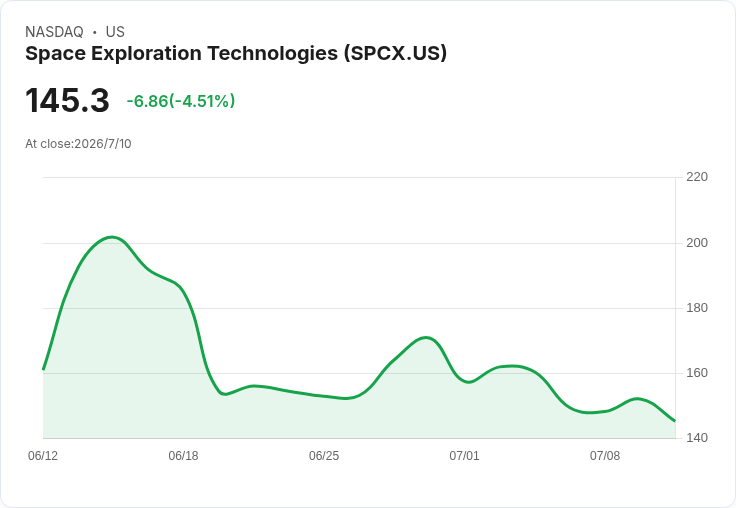Click the 06/12 date label on the x-axis

coord(43,456)
